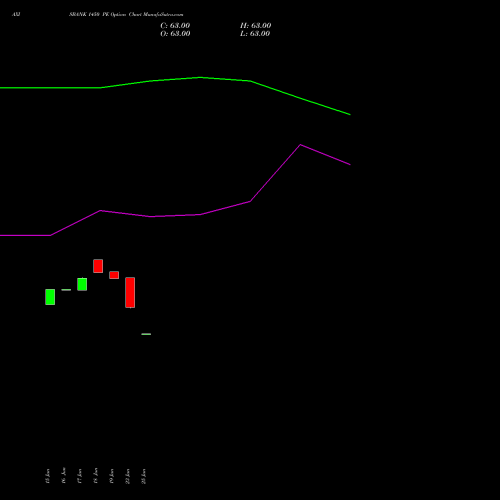Click the small red candle for 19 Jun

coord(114,275)
